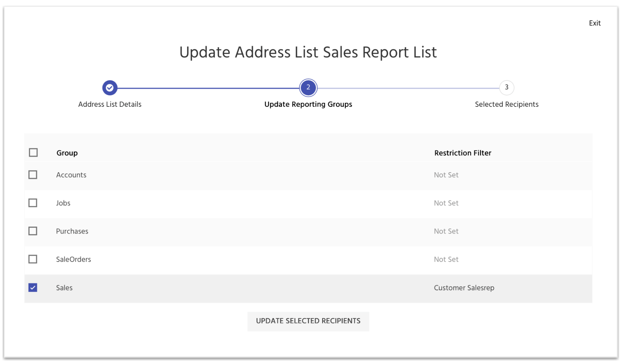Click the Update Address List Sales Report List title

(x=308, y=52)
